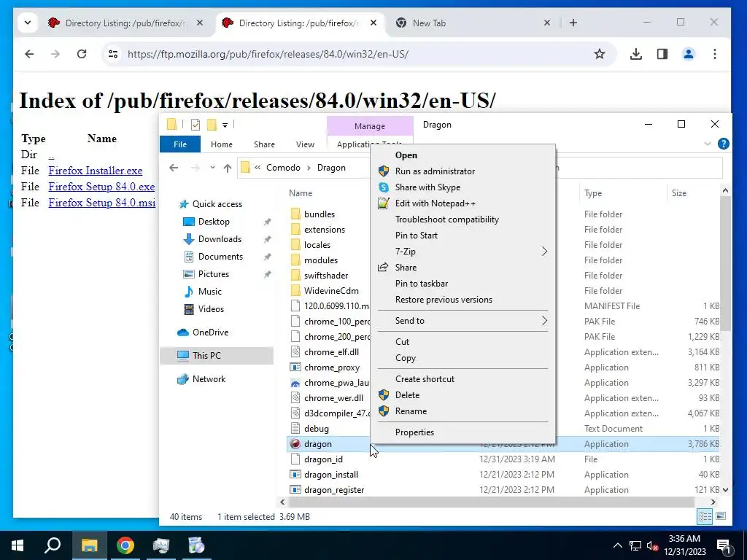Open Windows Start menu

[18, 545]
